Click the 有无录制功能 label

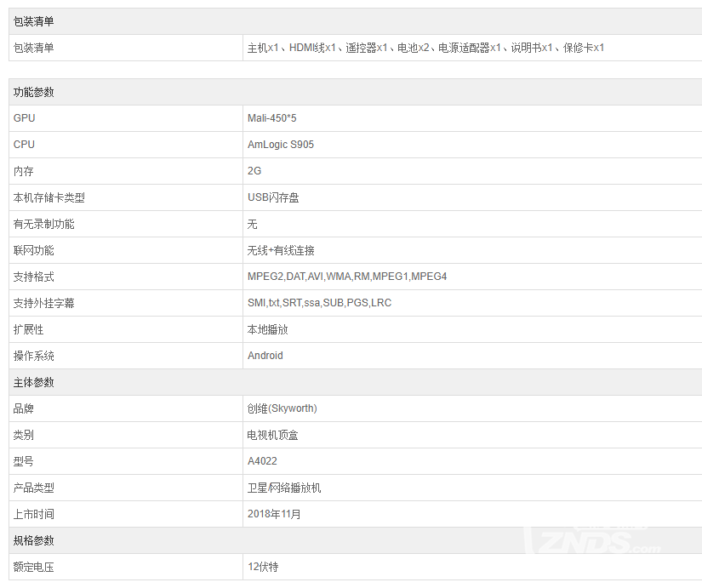click(x=44, y=224)
